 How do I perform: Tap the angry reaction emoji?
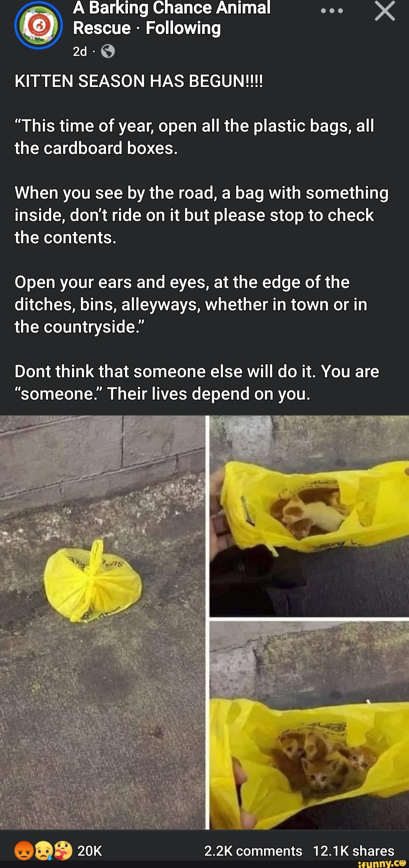pos(24,851)
